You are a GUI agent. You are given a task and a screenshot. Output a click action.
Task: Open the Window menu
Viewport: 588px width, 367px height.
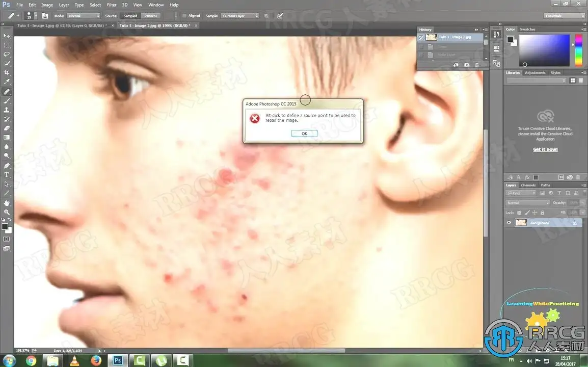156,5
